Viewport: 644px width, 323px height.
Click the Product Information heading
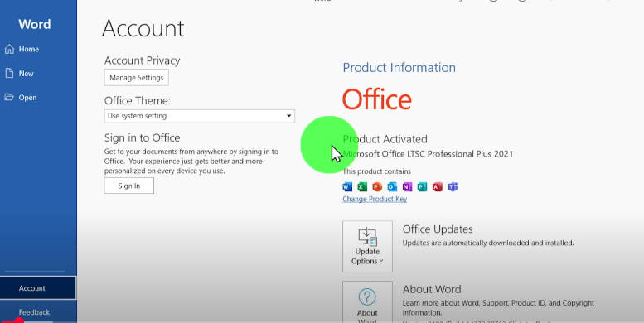click(399, 68)
